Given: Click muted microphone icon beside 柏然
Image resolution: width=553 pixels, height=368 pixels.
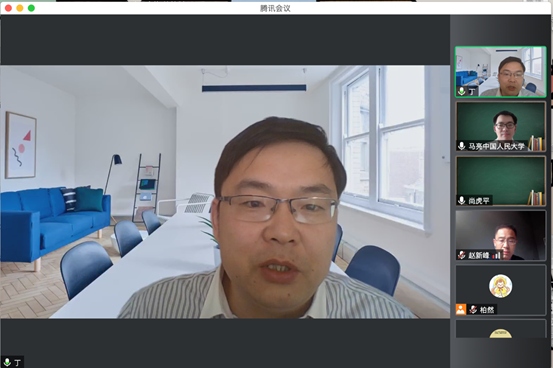Looking at the screenshot, I should tap(473, 310).
